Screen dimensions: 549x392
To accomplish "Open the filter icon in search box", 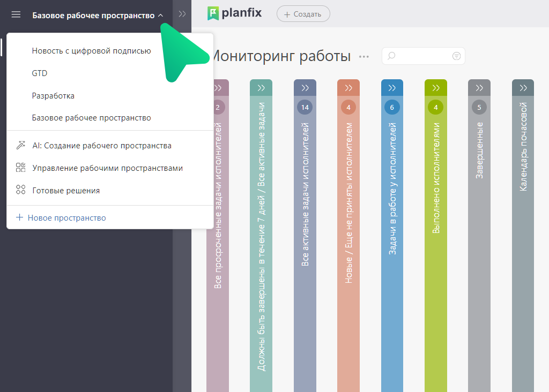I will (456, 56).
